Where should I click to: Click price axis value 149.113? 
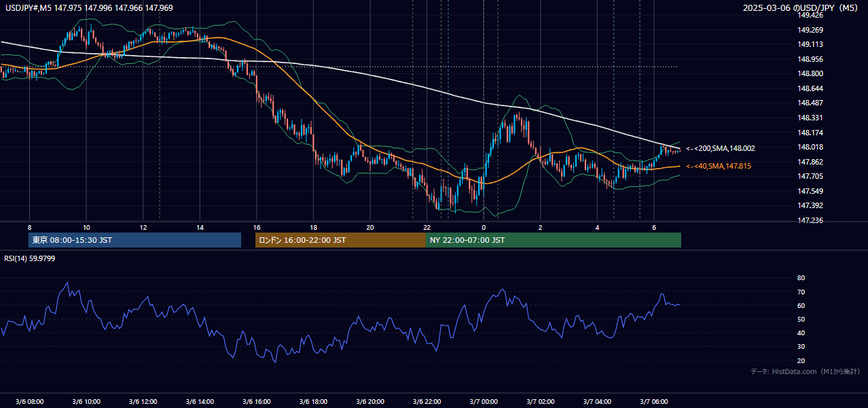coord(811,44)
